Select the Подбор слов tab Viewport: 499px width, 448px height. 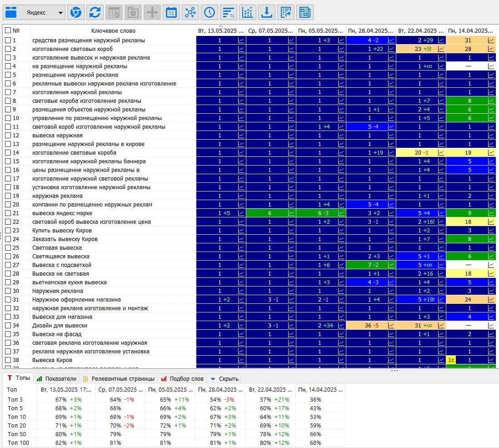click(x=182, y=378)
